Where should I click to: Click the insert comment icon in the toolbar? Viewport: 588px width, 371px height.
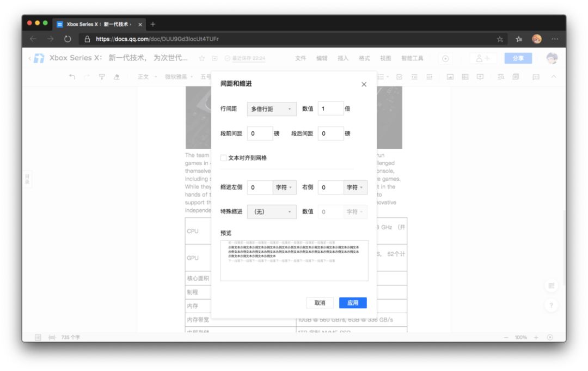pyautogui.click(x=480, y=76)
